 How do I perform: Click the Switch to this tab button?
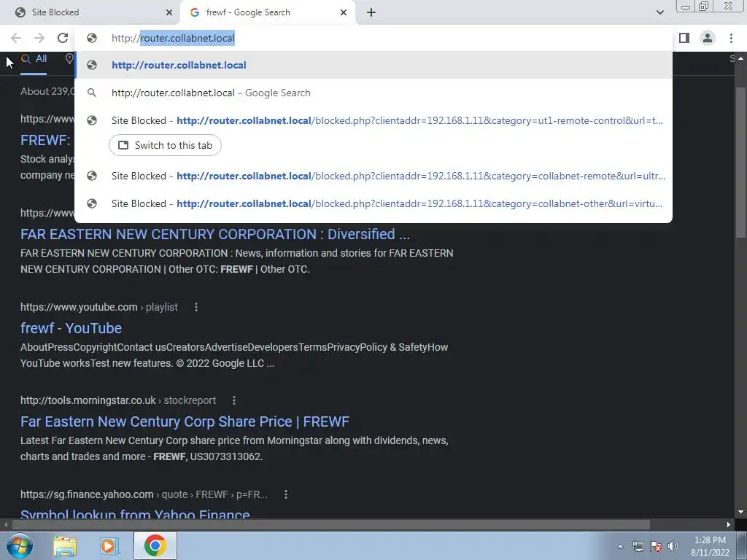(166, 145)
